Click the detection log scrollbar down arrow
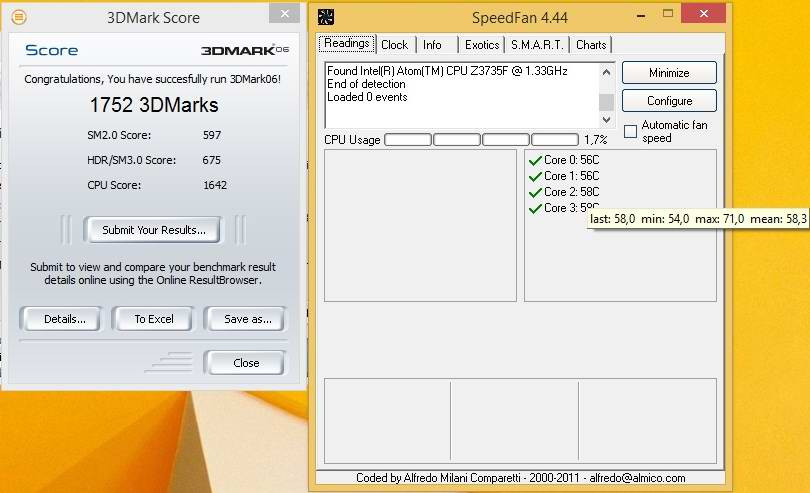 606,118
